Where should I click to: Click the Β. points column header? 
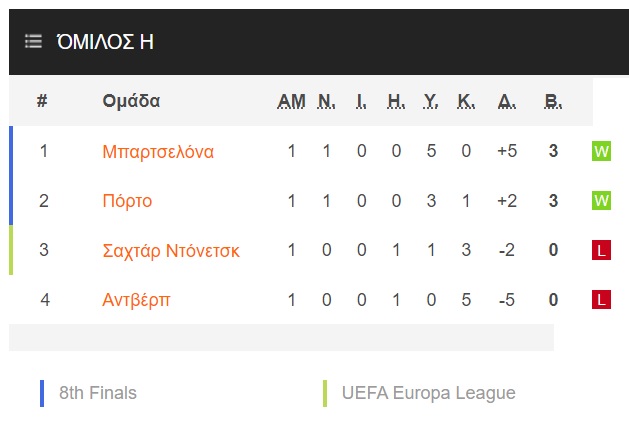[x=553, y=101]
